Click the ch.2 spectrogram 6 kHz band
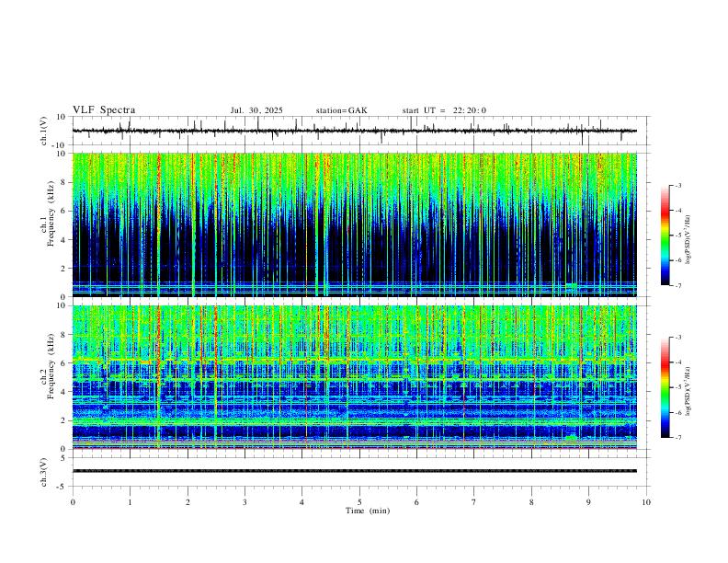Screen dimensions: 728x563 pyautogui.click(x=355, y=361)
